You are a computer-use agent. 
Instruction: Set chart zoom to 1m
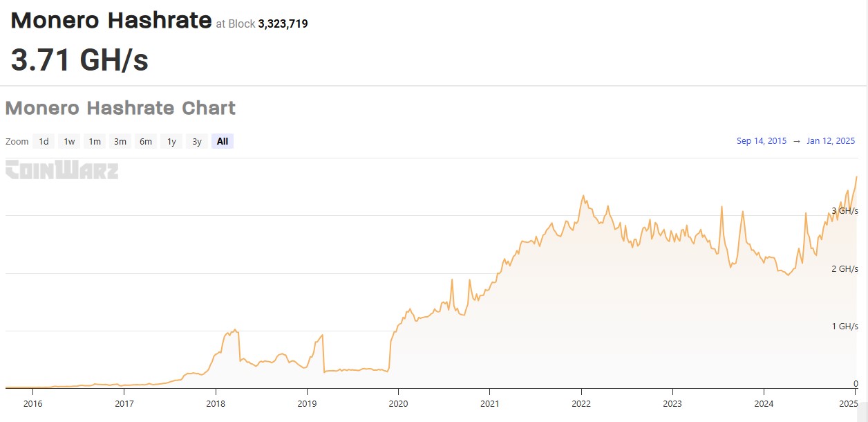pos(95,141)
